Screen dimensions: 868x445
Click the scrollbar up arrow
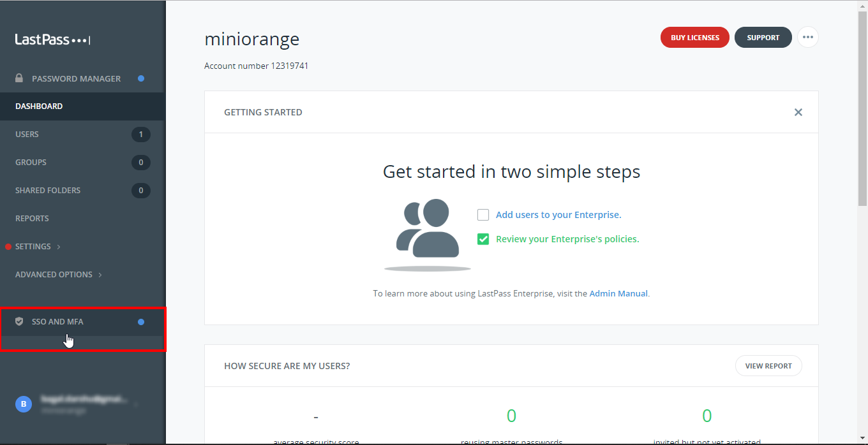tap(862, 6)
